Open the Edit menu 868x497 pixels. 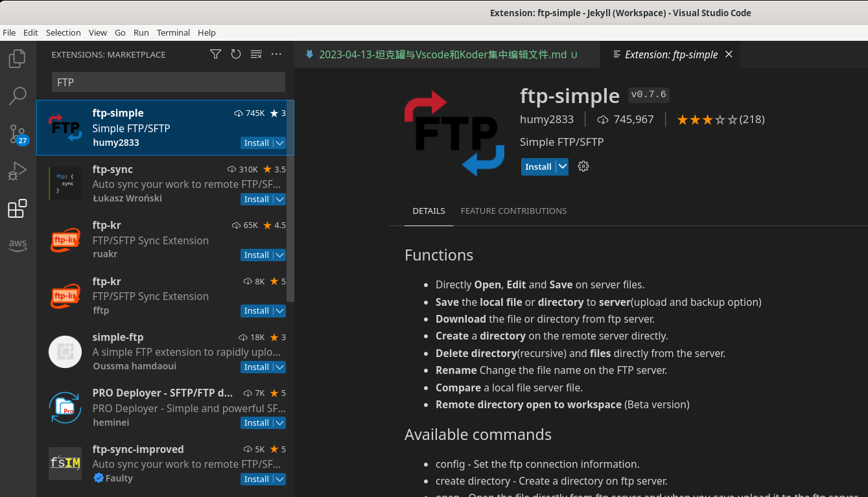click(30, 32)
